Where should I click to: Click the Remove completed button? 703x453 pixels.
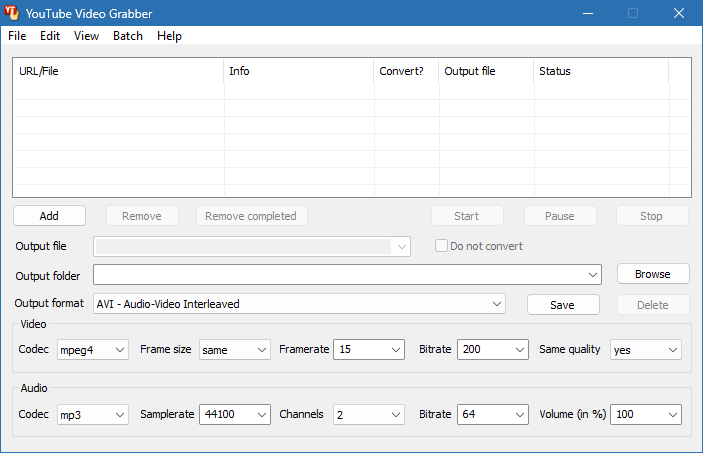click(x=251, y=216)
